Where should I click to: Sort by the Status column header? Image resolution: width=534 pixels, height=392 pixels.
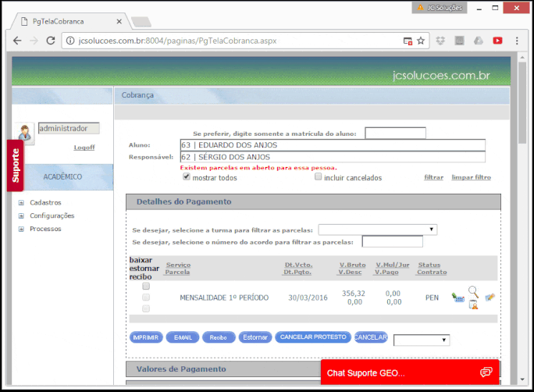[x=429, y=265]
